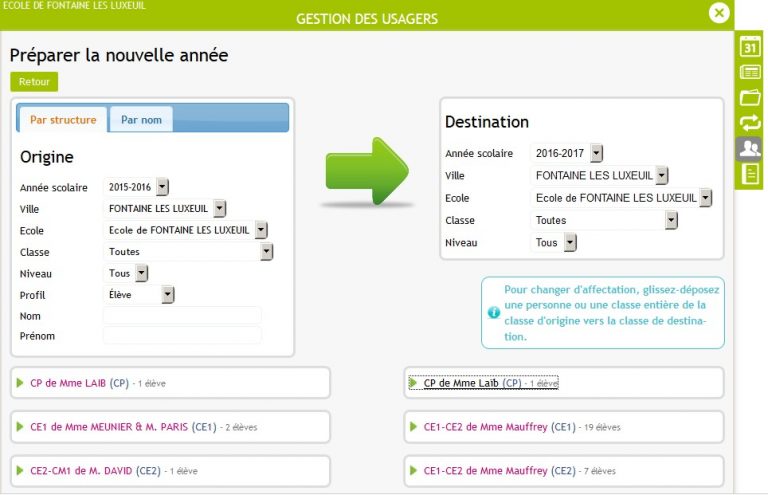
Task: Open the destination Niveau Tous dropdown
Action: pos(553,242)
